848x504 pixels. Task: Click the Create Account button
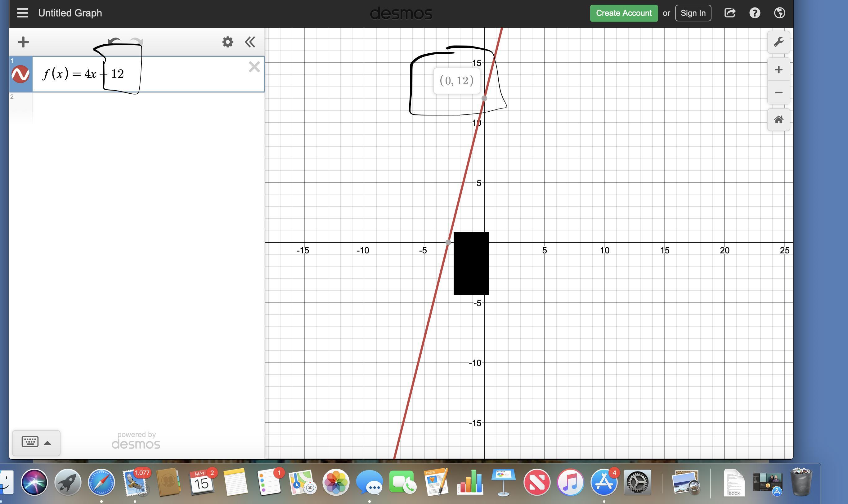pos(623,13)
